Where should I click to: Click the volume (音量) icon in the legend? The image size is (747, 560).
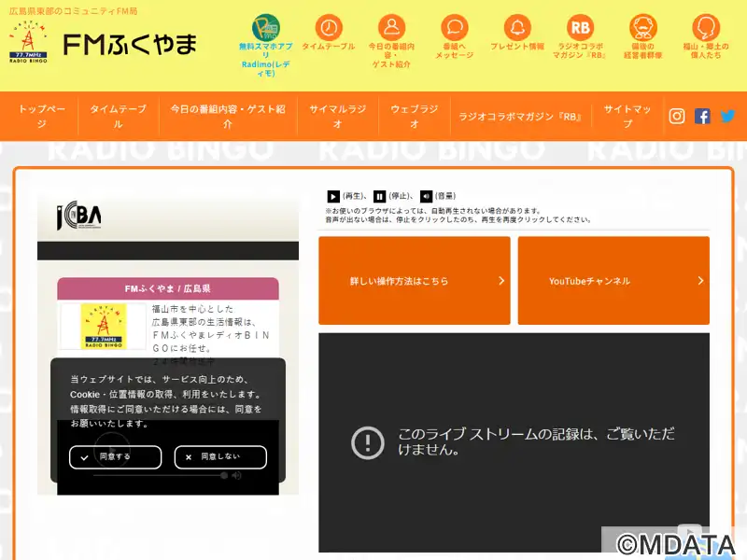[x=426, y=196]
